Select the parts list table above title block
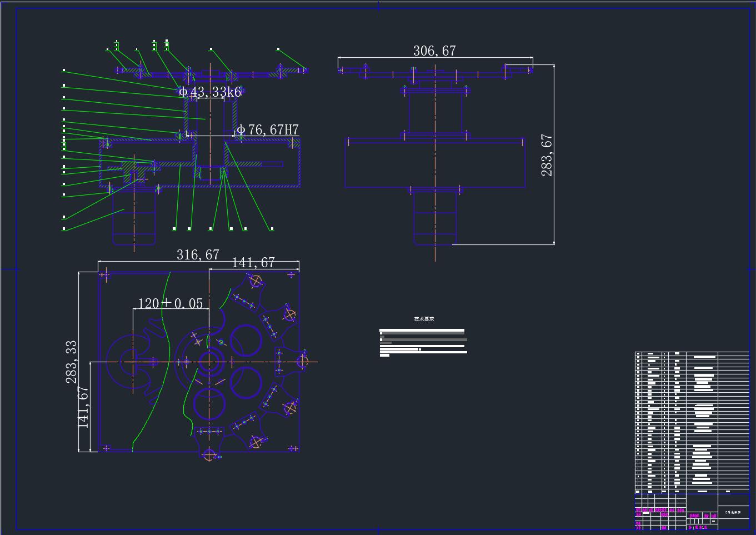 coord(692,422)
